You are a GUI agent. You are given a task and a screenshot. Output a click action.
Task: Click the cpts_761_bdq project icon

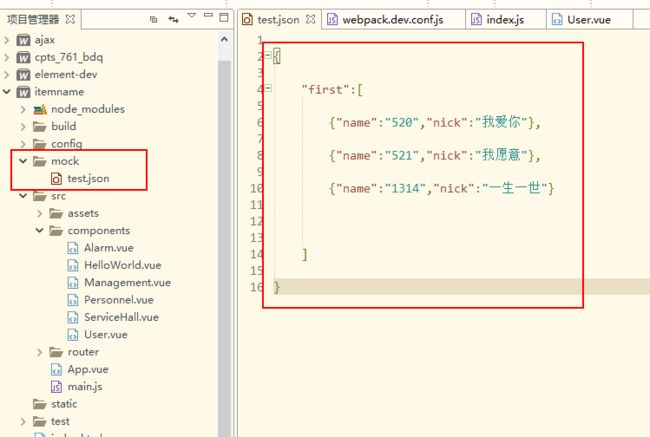tap(23, 57)
